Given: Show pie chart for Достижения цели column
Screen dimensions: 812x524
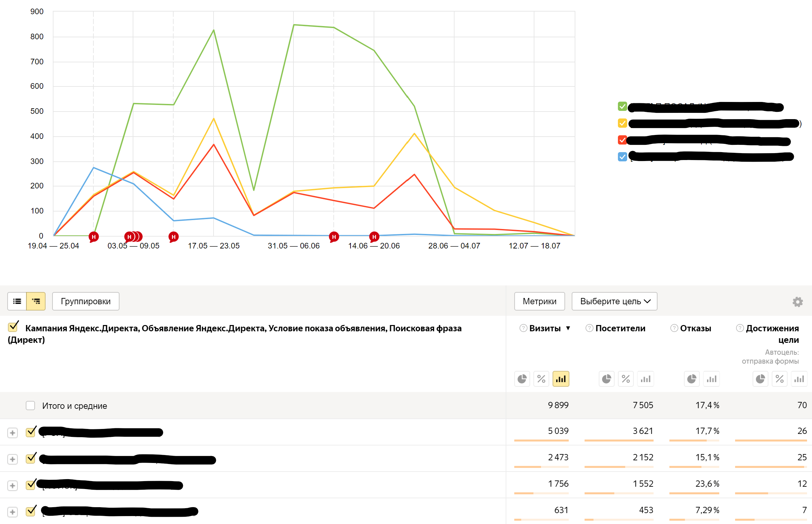Looking at the screenshot, I should 760,379.
